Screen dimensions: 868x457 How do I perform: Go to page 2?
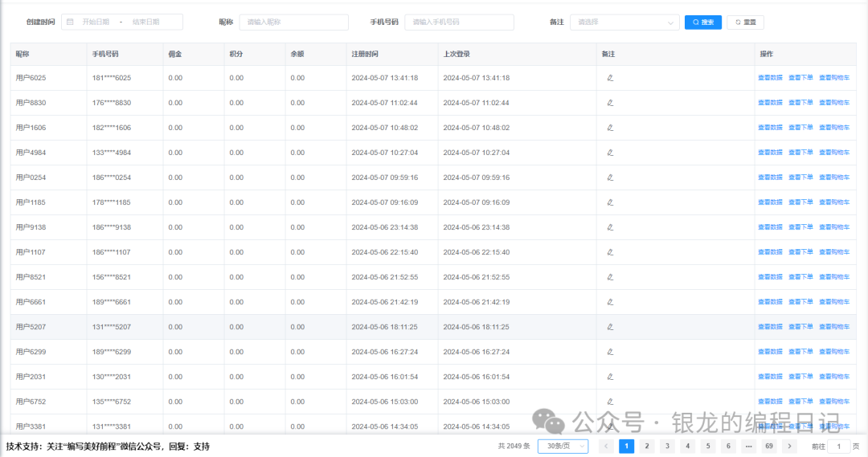(646, 446)
